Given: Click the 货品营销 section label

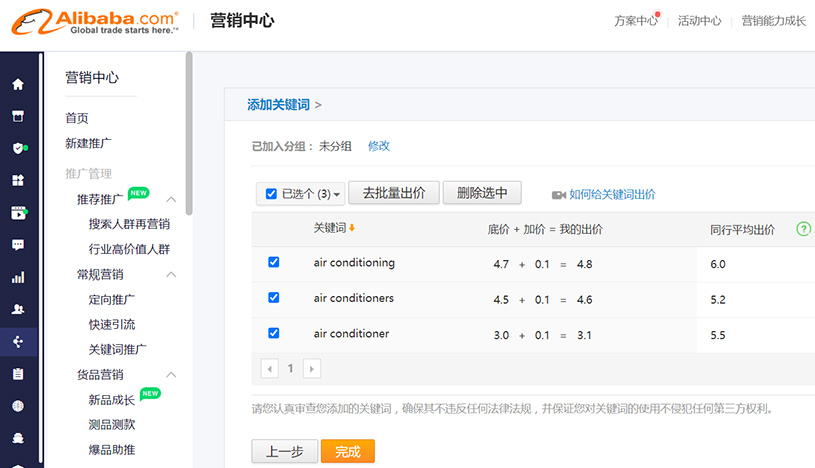Looking at the screenshot, I should coord(100,375).
